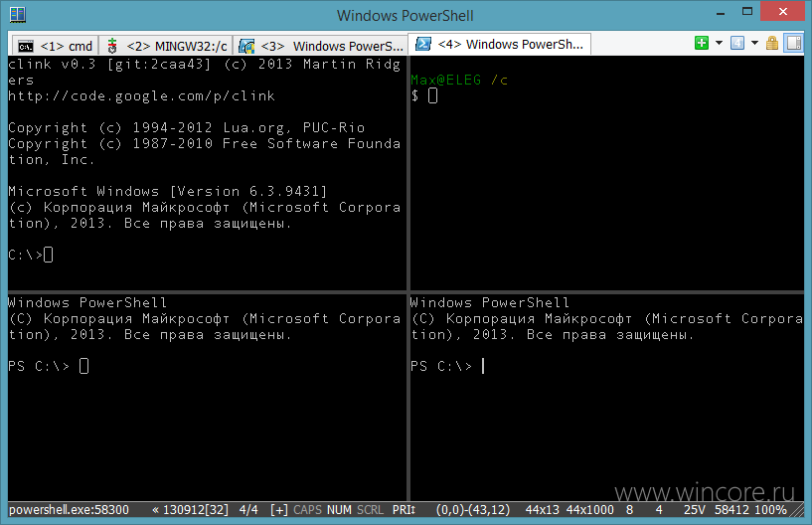Select the <4> Windows PowerSh... tab
Image resolution: width=812 pixels, height=525 pixels.
click(x=500, y=45)
